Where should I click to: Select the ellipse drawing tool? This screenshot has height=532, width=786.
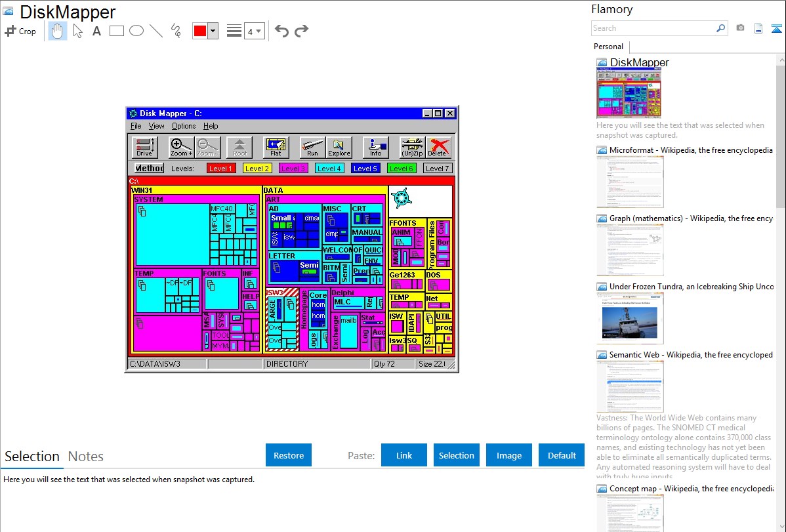pyautogui.click(x=136, y=31)
